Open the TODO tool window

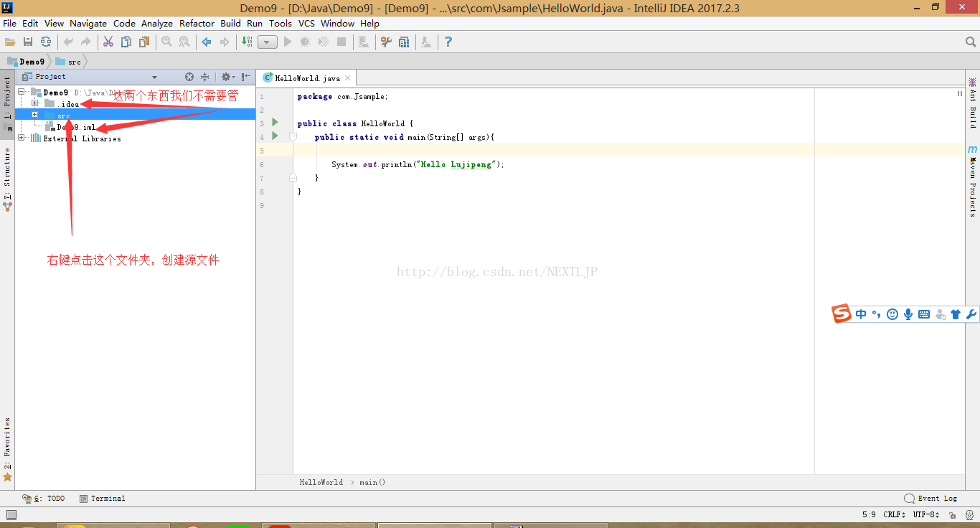point(44,498)
